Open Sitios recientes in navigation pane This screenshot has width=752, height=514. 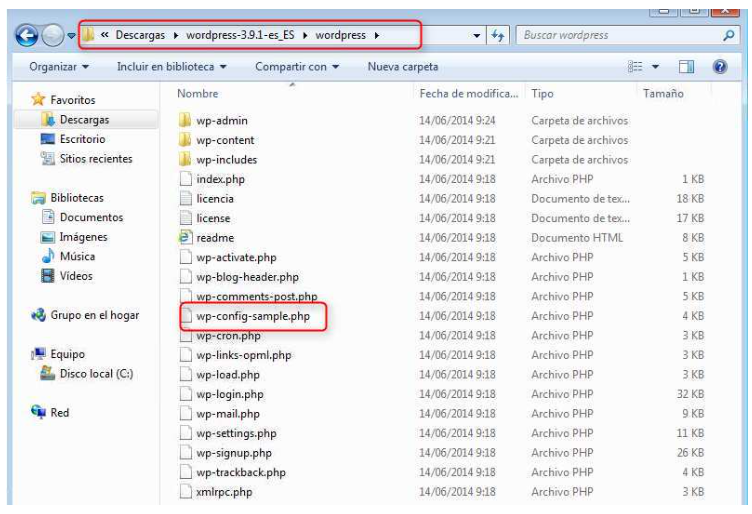click(96, 159)
